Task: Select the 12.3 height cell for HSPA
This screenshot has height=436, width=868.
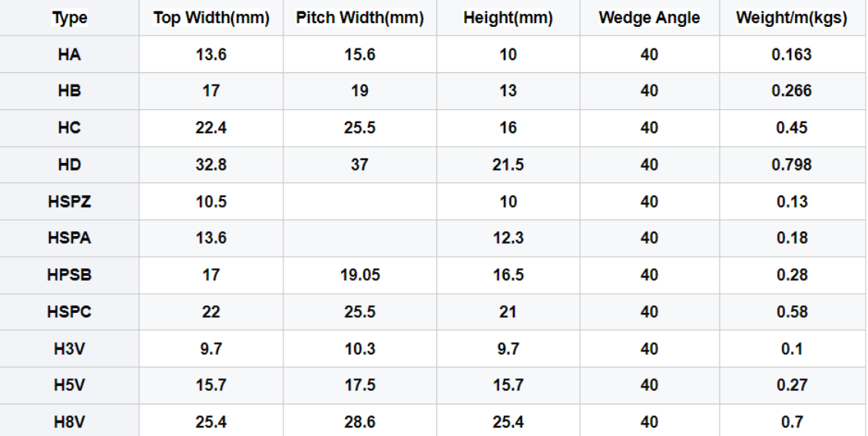Action: 509,238
